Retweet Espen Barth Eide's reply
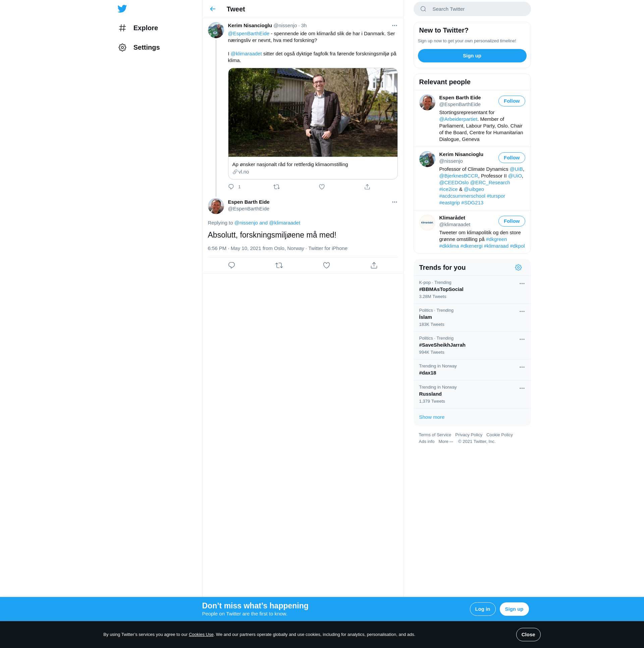644x648 pixels. [279, 265]
